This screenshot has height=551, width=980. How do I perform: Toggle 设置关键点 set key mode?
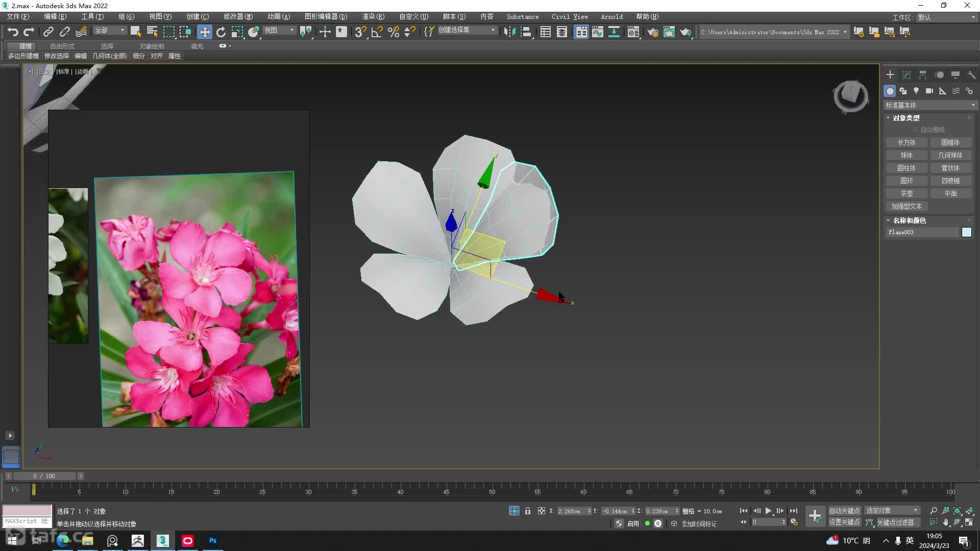[x=844, y=522]
